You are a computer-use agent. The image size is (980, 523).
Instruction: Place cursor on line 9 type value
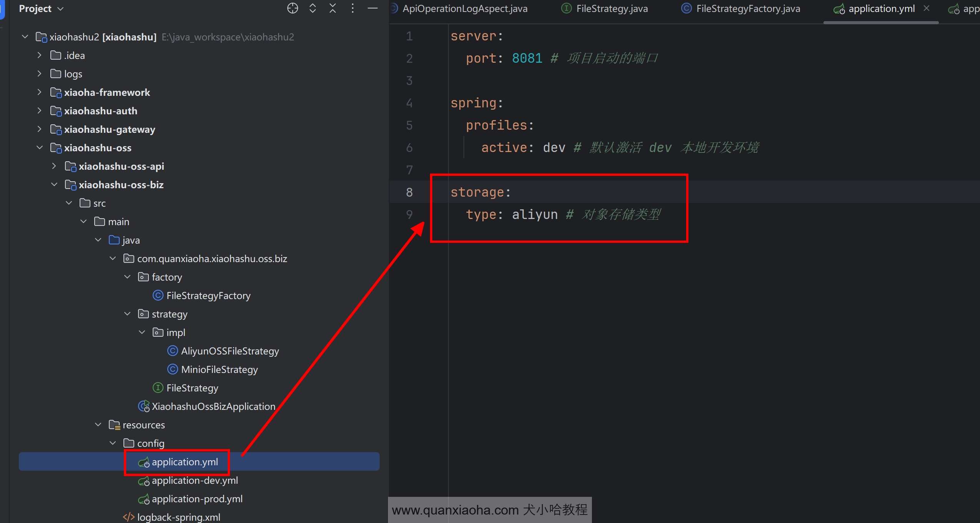pyautogui.click(x=535, y=214)
